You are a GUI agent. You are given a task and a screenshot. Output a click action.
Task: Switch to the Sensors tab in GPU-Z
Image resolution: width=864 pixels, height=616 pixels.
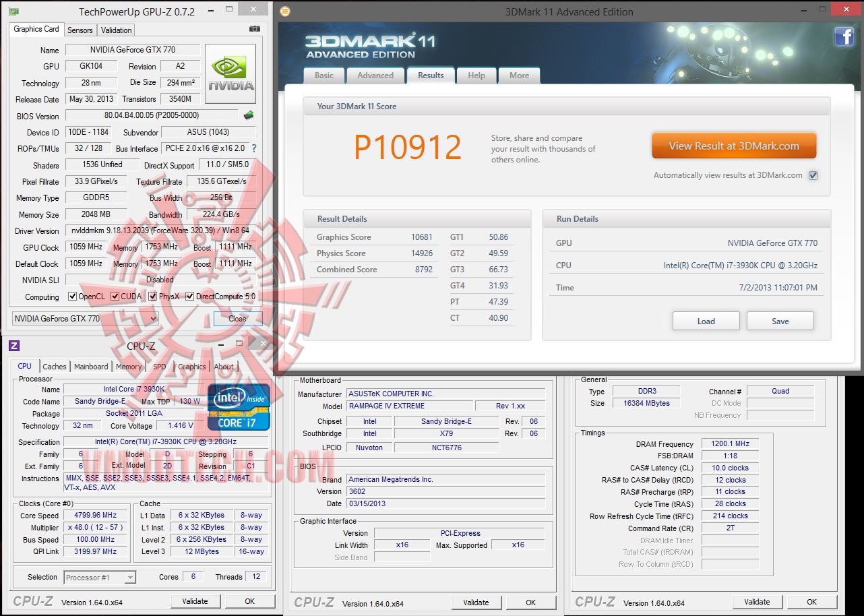click(80, 30)
